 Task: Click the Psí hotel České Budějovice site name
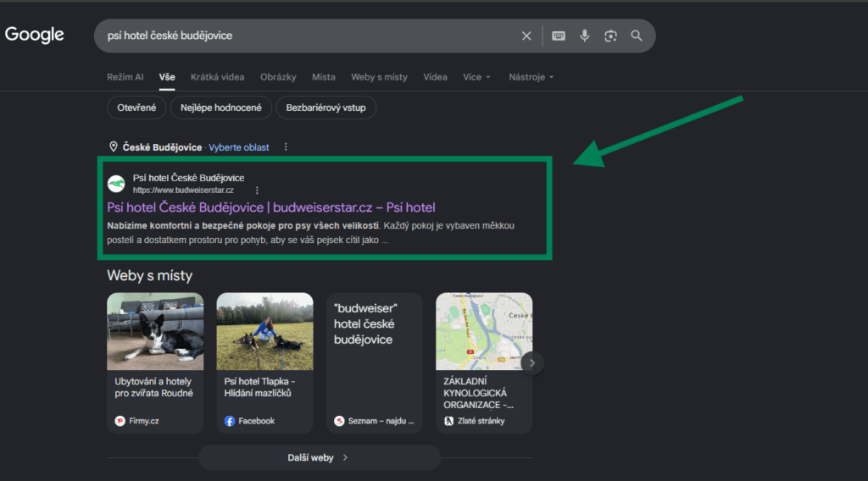188,178
